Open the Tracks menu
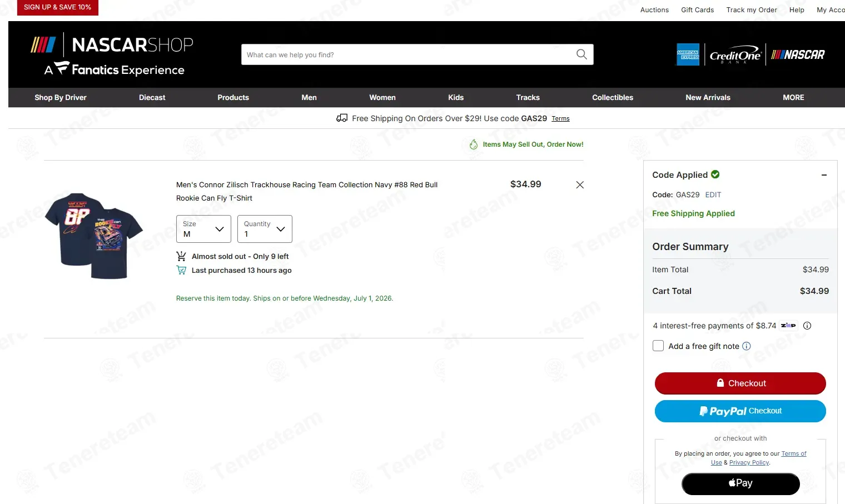 pyautogui.click(x=528, y=97)
